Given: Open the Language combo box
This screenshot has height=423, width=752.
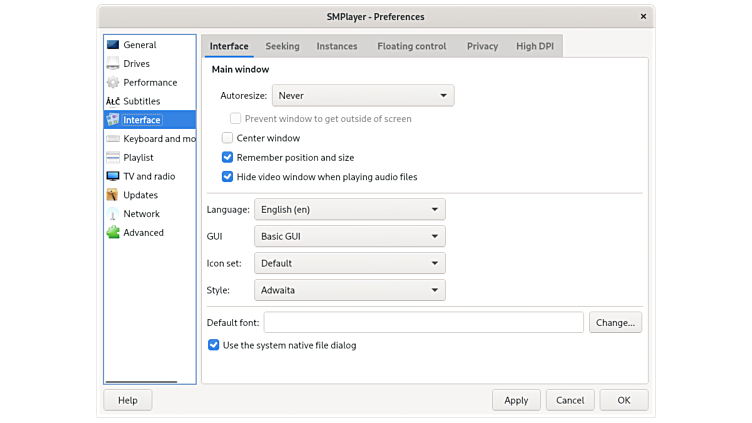Looking at the screenshot, I should point(350,209).
